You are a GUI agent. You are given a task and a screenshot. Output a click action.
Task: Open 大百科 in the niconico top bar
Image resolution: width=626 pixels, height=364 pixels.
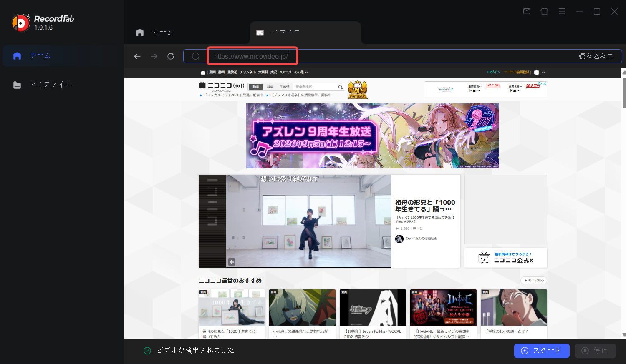pos(263,73)
